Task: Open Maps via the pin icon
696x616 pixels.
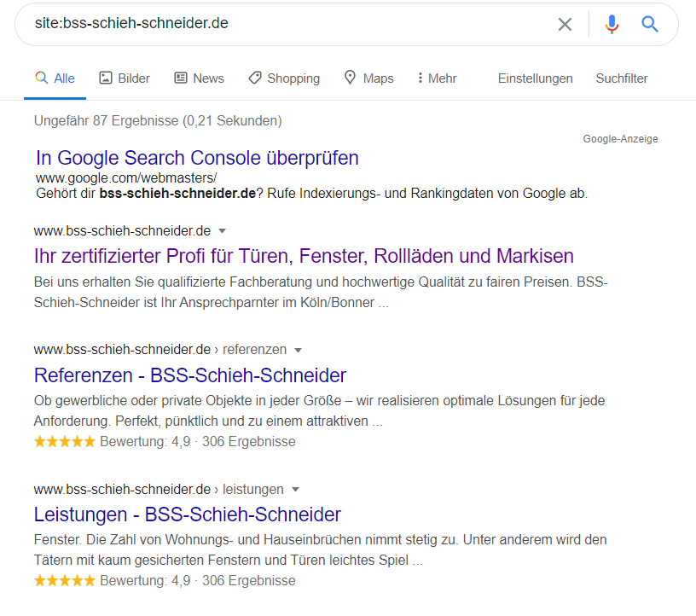Action: (350, 78)
